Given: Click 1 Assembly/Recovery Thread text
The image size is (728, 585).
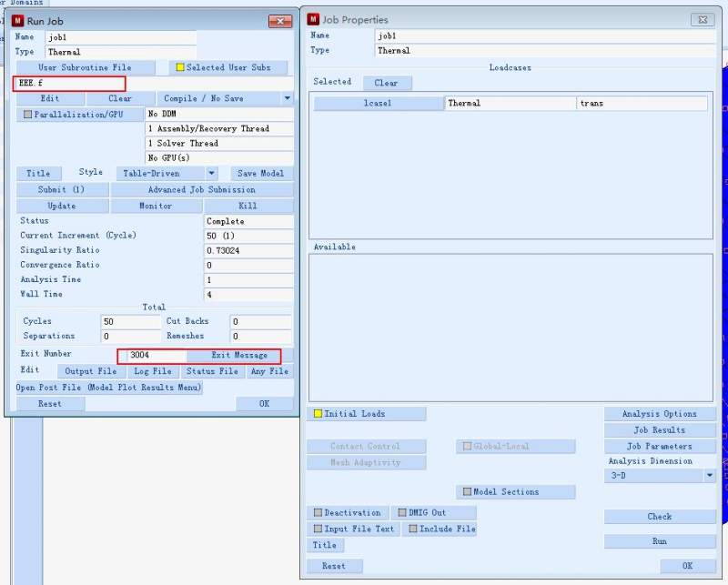Looking at the screenshot, I should (209, 128).
